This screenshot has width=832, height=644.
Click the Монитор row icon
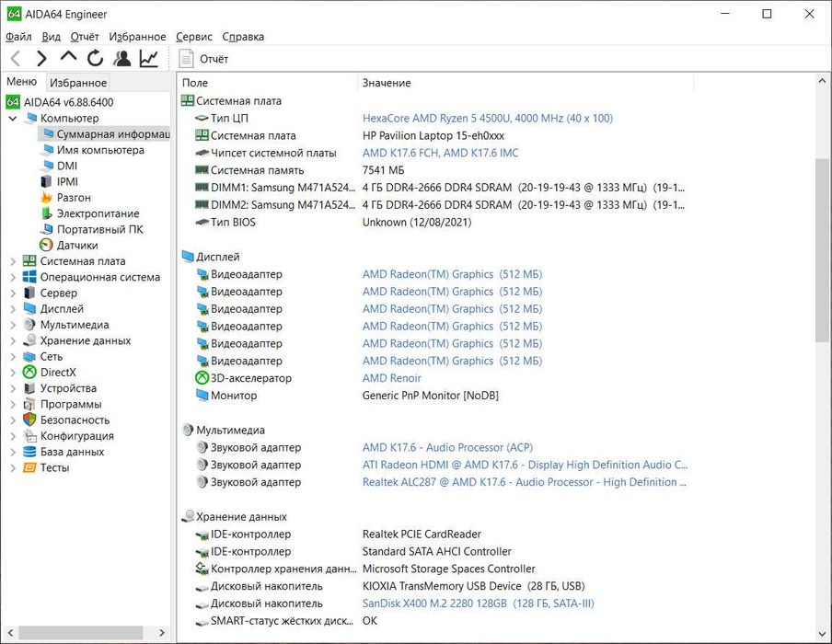[x=202, y=396]
